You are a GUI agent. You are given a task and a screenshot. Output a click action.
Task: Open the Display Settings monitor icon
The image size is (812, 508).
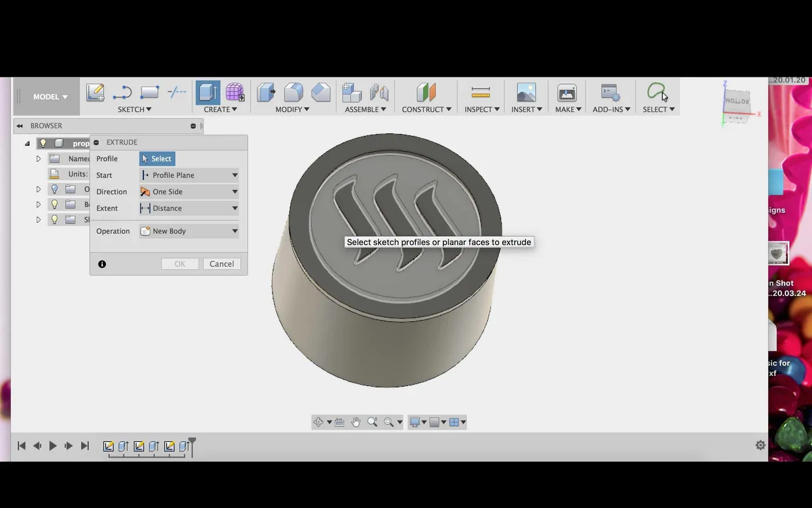[416, 422]
